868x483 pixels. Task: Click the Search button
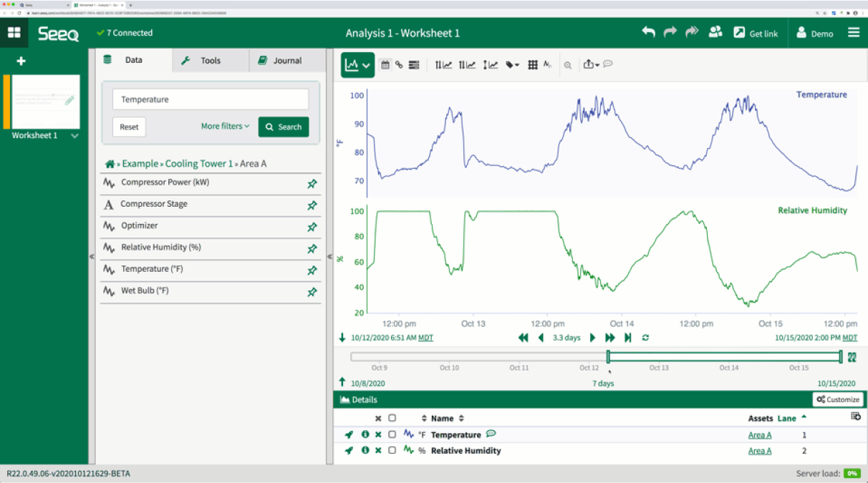(x=284, y=127)
